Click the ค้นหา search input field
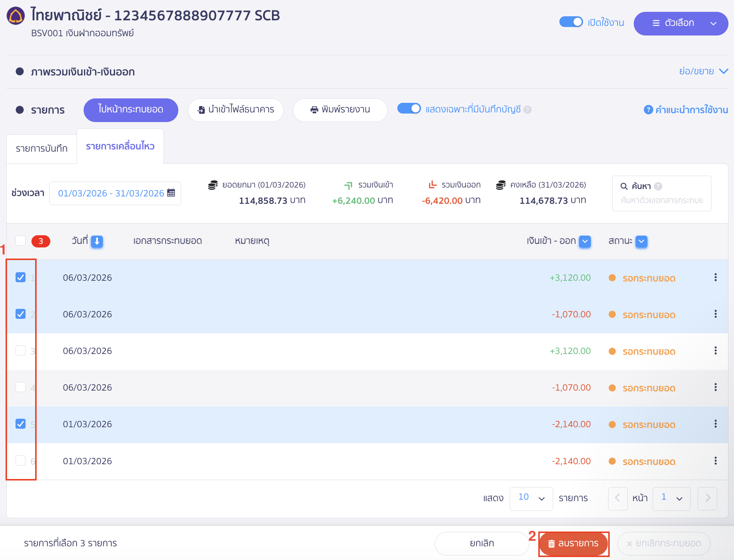734x560 pixels. (661, 200)
